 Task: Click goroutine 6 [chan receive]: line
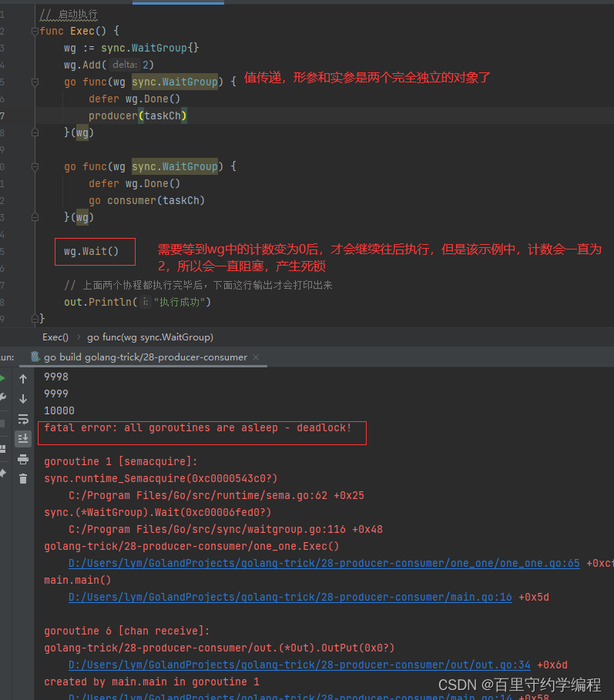coord(127,631)
